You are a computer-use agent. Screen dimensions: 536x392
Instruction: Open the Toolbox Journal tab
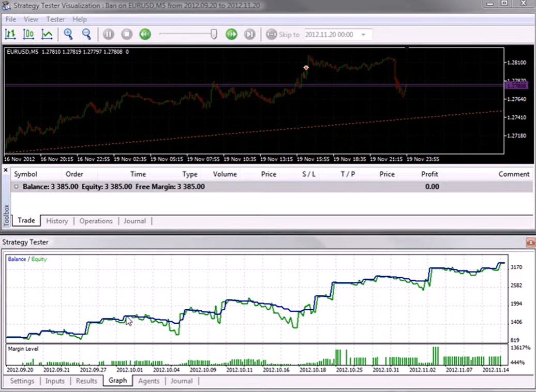click(x=135, y=221)
